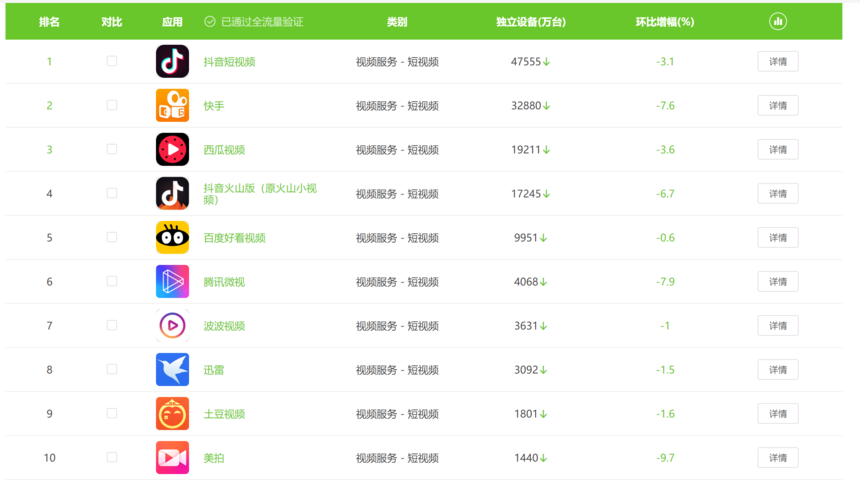Click the down arrow beside 3092
This screenshot has height=488, width=860.
click(543, 370)
